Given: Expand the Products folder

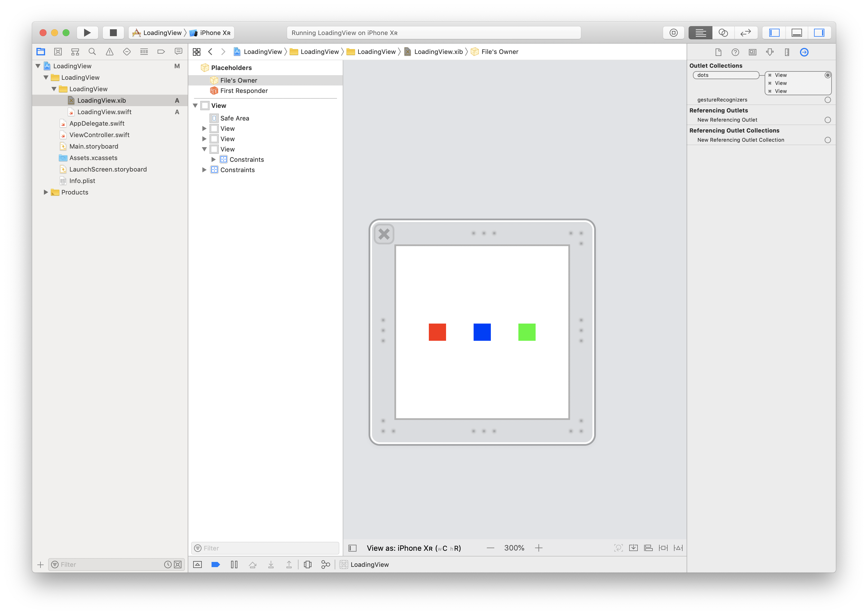Looking at the screenshot, I should coord(46,192).
